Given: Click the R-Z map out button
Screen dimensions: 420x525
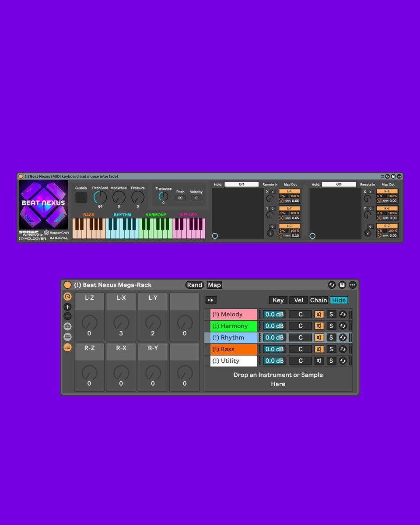Looking at the screenshot, I should pyautogui.click(x=387, y=226).
